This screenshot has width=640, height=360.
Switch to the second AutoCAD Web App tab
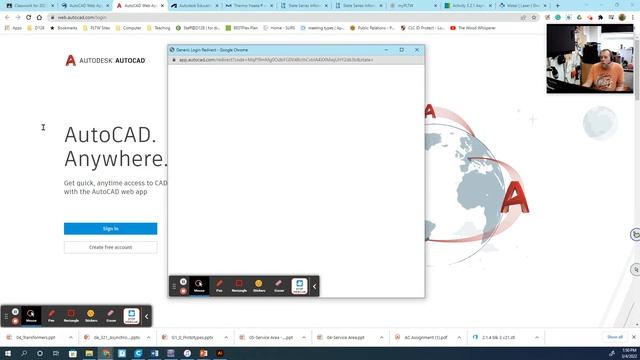point(140,6)
